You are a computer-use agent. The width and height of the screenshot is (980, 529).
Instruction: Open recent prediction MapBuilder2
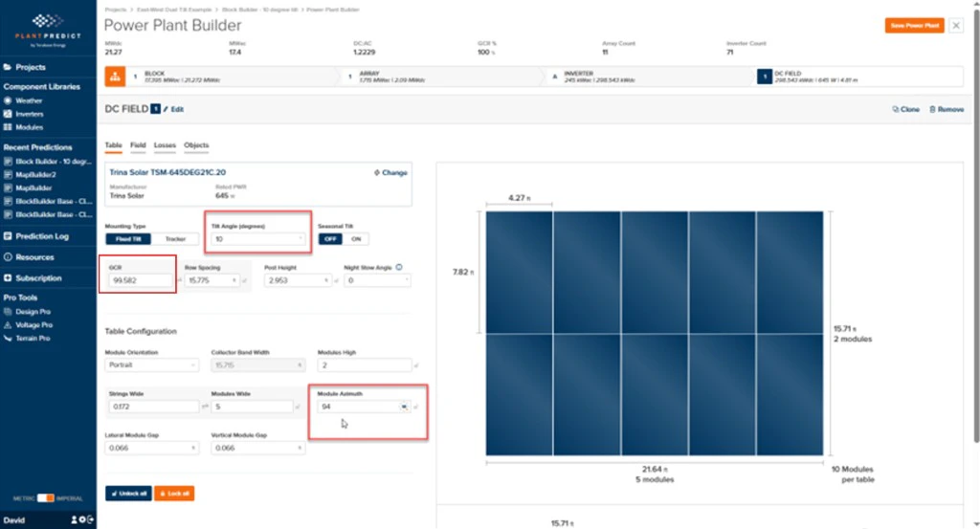click(x=30, y=174)
